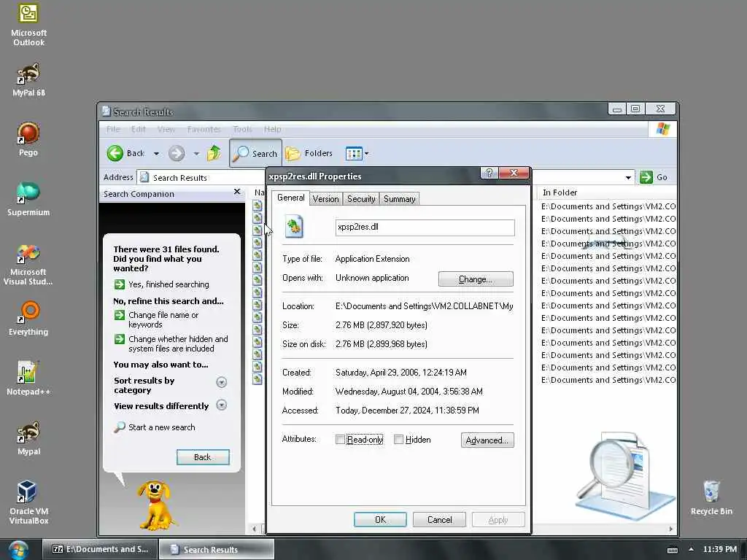Expand the Address bar dropdown
747x560 pixels.
point(628,178)
